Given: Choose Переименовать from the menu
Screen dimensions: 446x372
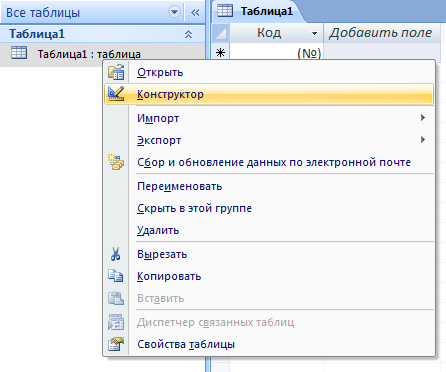Looking at the screenshot, I should [x=269, y=186].
